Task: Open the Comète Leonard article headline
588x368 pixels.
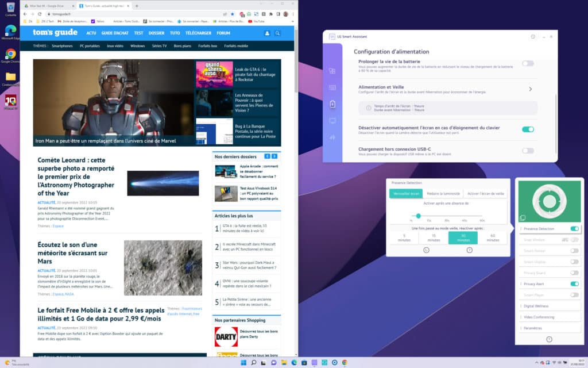Action: coord(76,177)
